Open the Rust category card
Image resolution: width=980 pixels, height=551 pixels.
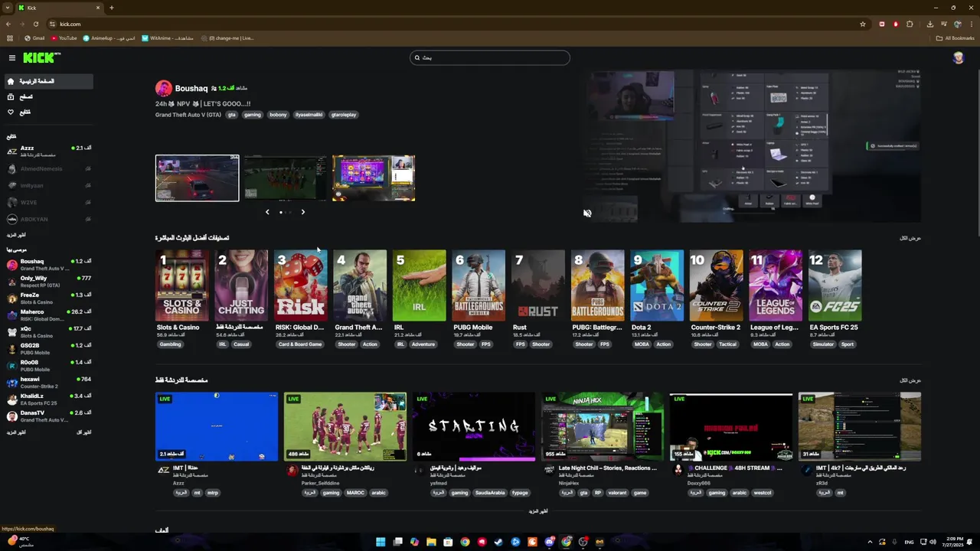[539, 285]
